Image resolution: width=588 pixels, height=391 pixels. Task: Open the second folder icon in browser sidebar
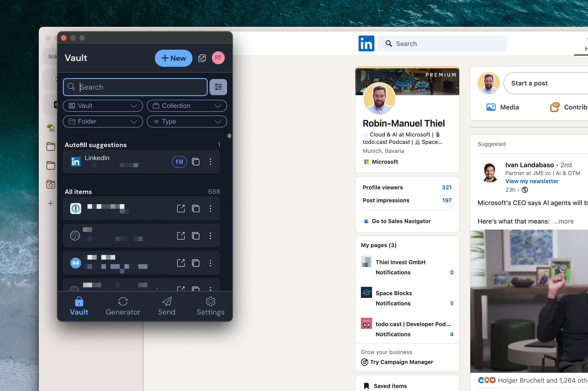pyautogui.click(x=51, y=165)
